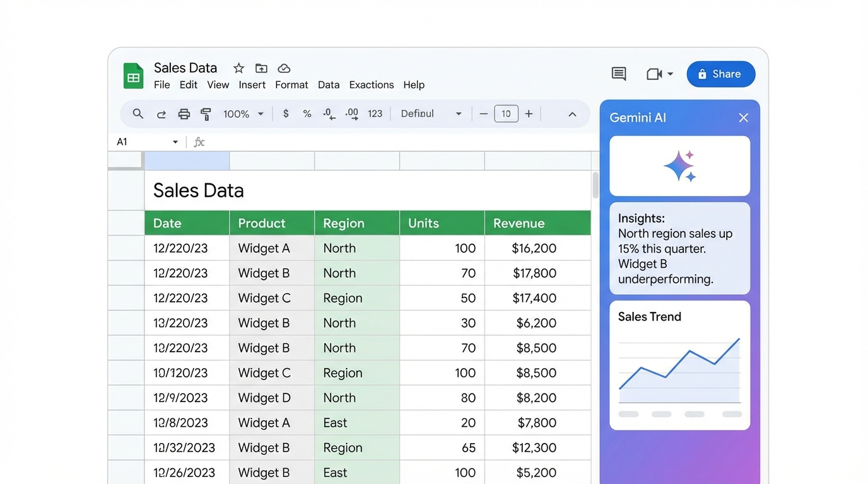Click increase decimal places icon
Viewport: 868px width, 484px height.
pyautogui.click(x=352, y=114)
